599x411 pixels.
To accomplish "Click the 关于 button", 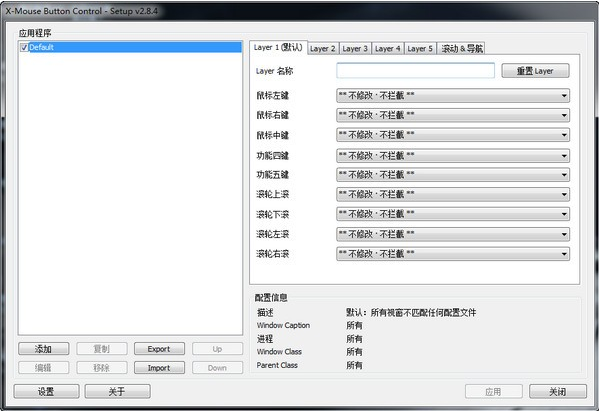I will point(117,392).
